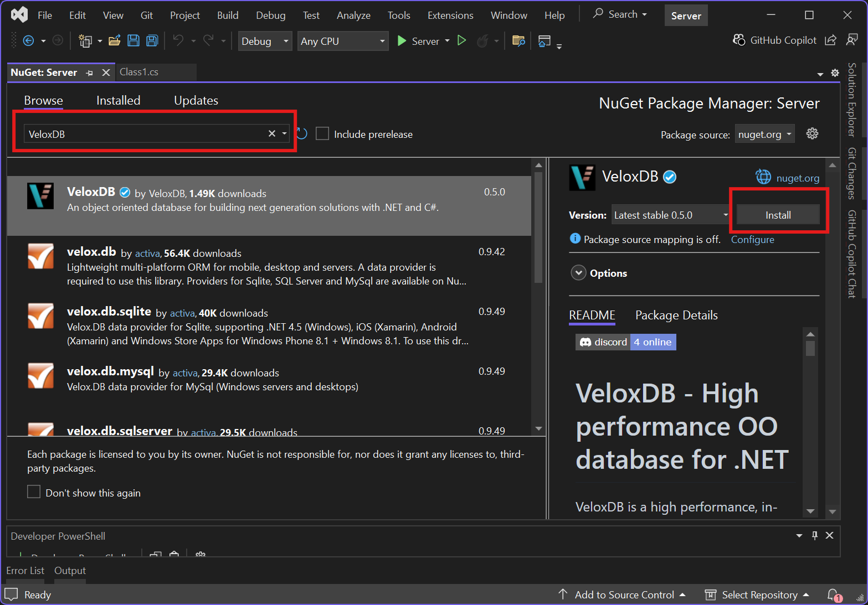Open the Package Details tab
Viewport: 868px width, 605px height.
[676, 315]
